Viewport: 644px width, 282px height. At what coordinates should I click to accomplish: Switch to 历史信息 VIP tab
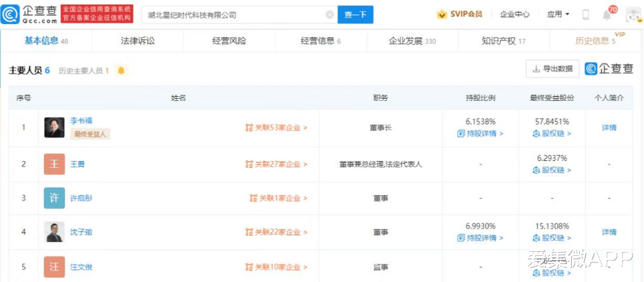point(595,40)
